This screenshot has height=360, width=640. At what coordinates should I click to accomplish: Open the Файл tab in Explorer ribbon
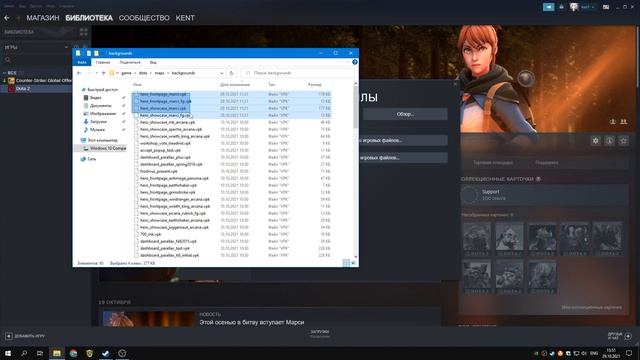tap(82, 62)
